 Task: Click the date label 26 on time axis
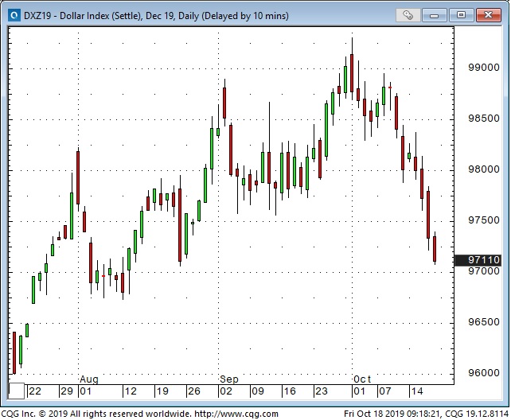pos(194,391)
